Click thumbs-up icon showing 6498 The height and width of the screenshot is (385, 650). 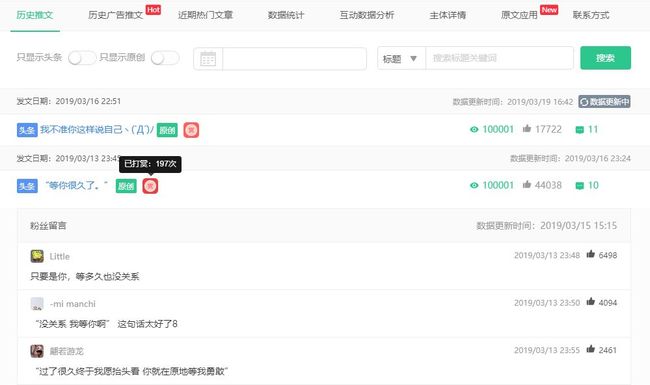point(591,254)
